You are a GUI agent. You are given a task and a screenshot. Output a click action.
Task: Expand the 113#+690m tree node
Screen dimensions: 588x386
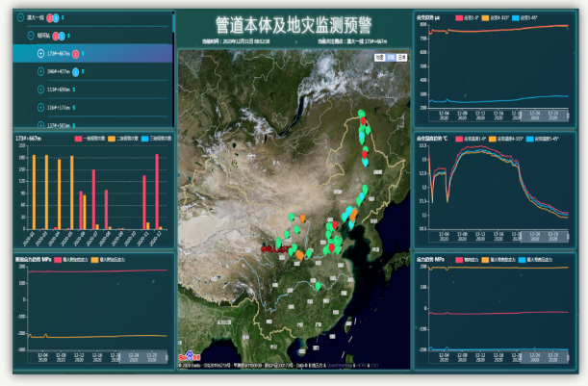[x=40, y=90]
